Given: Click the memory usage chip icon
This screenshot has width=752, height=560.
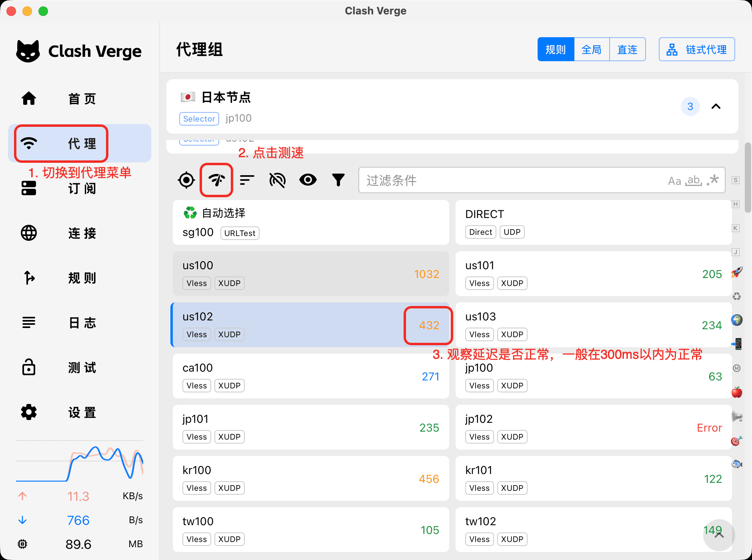Looking at the screenshot, I should [22, 544].
